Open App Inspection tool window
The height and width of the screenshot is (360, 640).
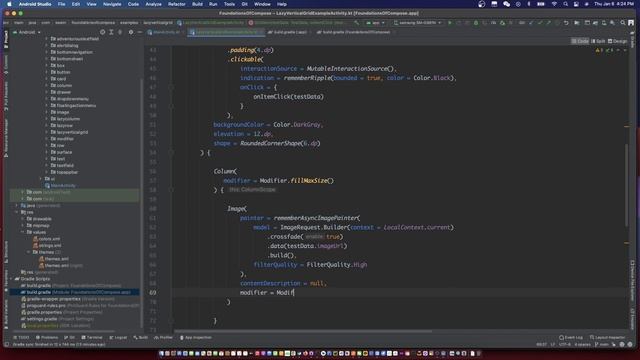(x=196, y=338)
